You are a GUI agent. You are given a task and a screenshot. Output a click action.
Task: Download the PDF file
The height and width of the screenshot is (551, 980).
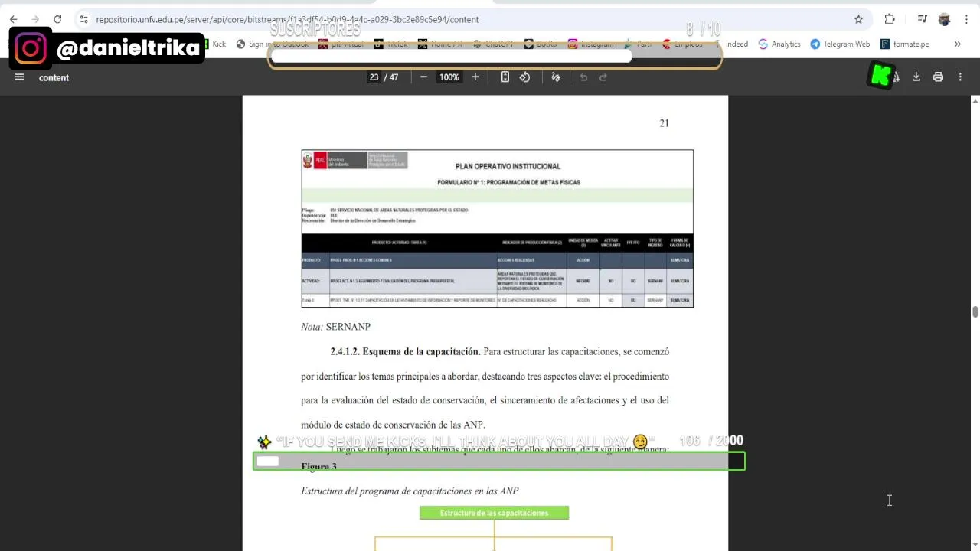pos(916,77)
